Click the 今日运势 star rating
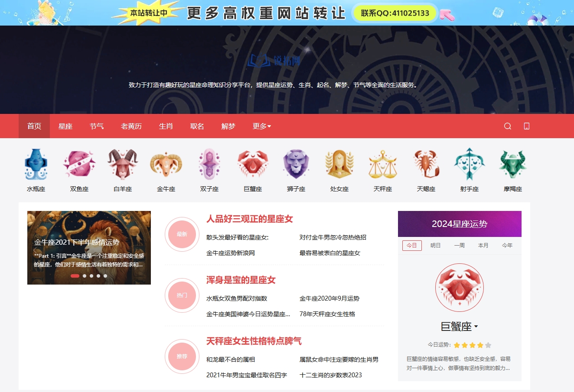574x392 pixels. 473,345
